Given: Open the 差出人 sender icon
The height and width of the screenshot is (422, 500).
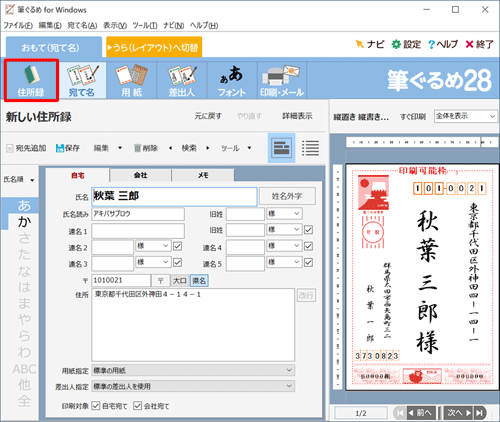Looking at the screenshot, I should [182, 80].
